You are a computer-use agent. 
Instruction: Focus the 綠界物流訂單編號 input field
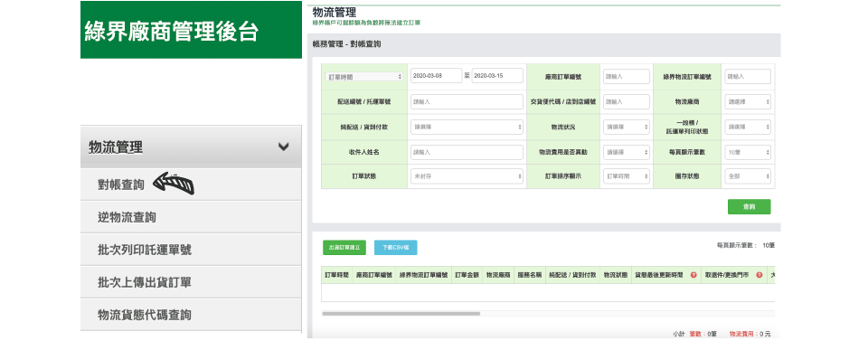pos(748,76)
